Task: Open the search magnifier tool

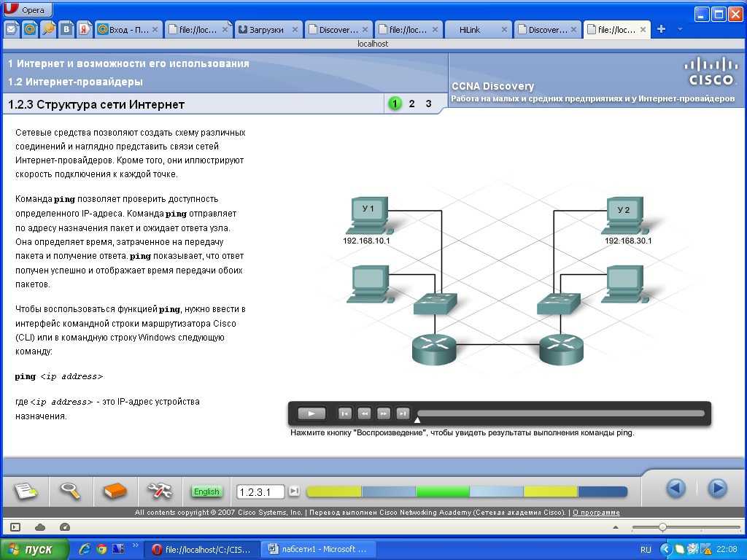Action: click(x=70, y=491)
